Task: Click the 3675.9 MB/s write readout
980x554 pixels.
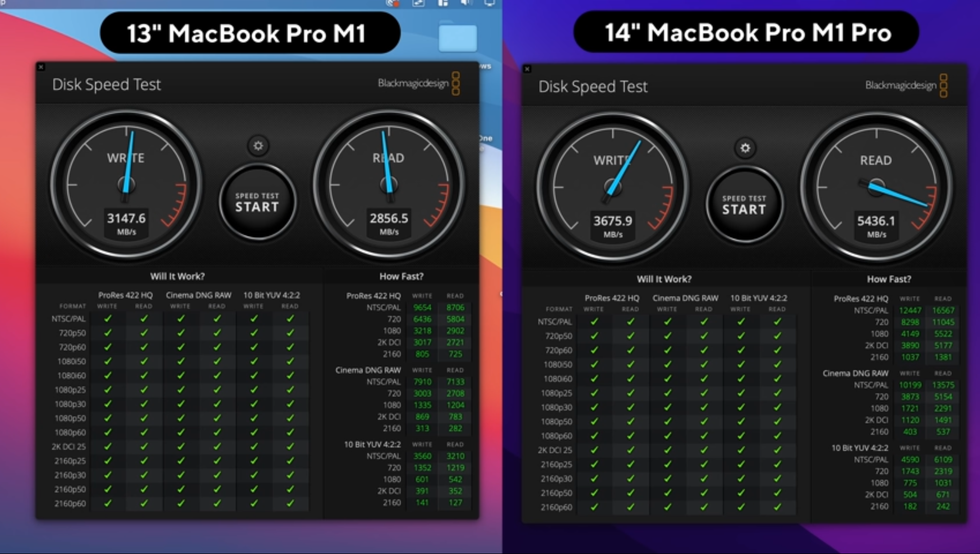Action: (613, 226)
